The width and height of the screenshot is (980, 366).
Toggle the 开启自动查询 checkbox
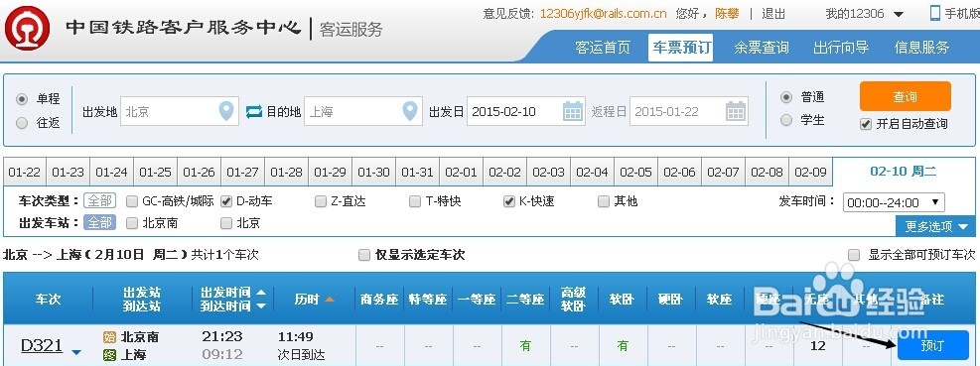pos(866,124)
